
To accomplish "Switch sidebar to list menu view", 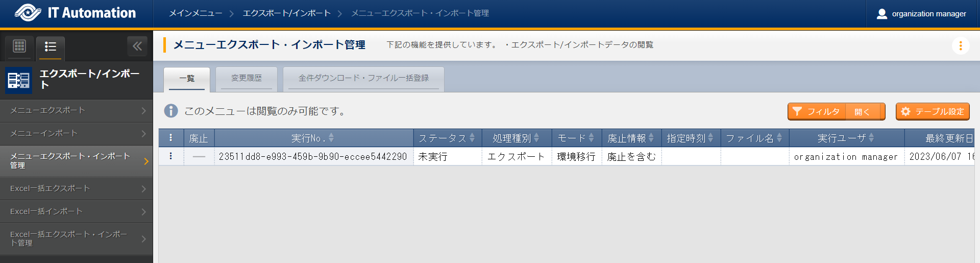I will (x=50, y=47).
